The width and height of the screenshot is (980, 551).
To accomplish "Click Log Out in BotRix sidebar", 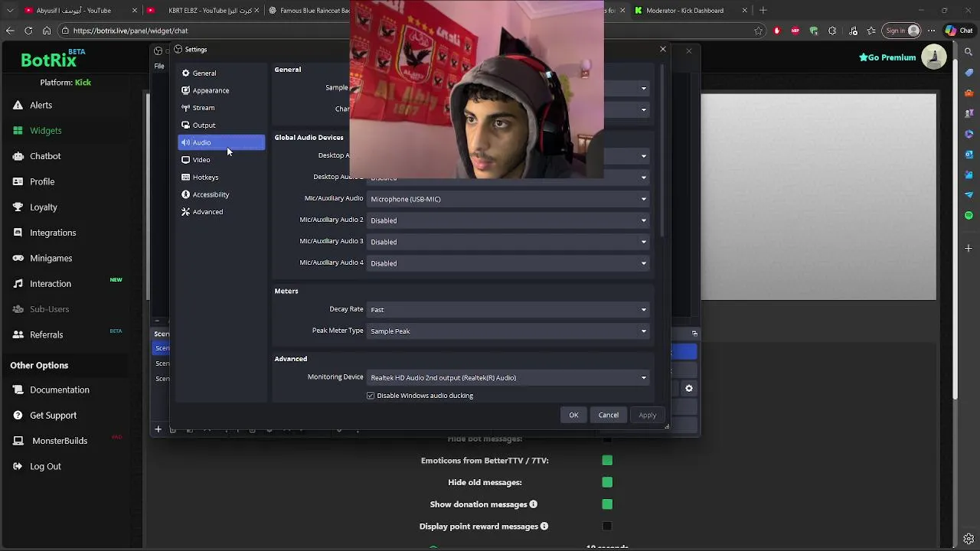I will tap(45, 466).
